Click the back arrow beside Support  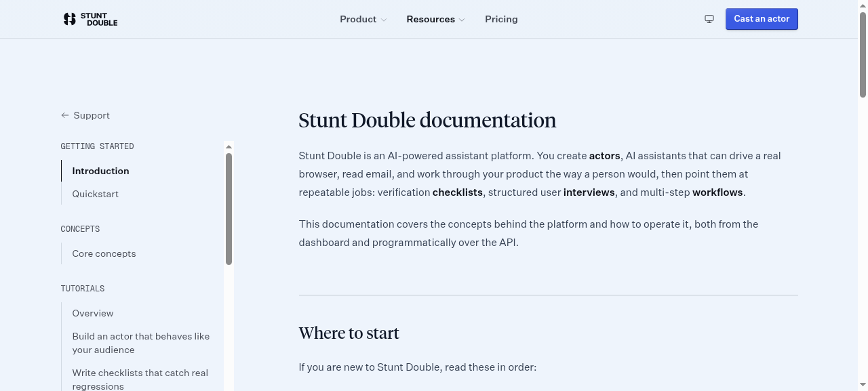(65, 115)
